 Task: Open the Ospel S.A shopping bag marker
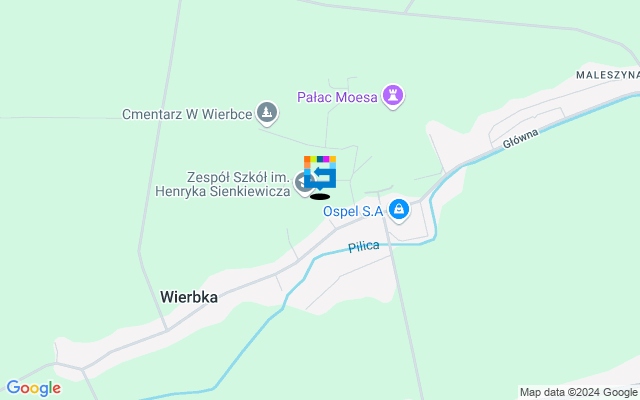[x=399, y=210]
